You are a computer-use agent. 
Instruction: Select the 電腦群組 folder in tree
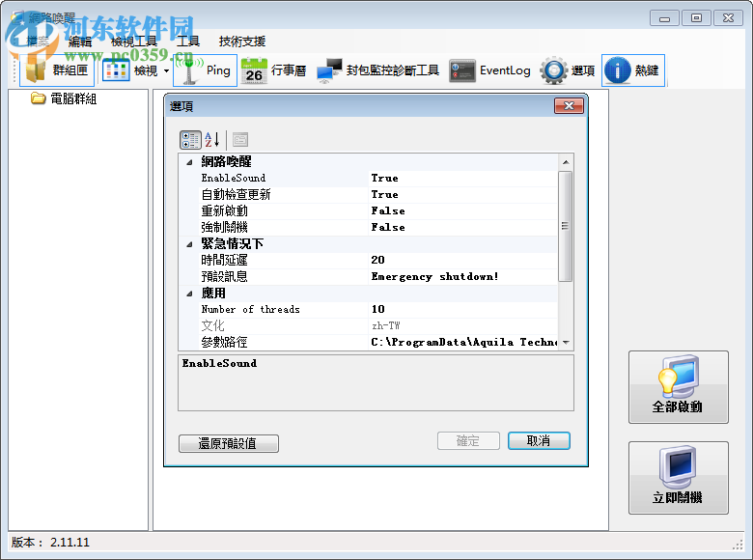[x=64, y=98]
